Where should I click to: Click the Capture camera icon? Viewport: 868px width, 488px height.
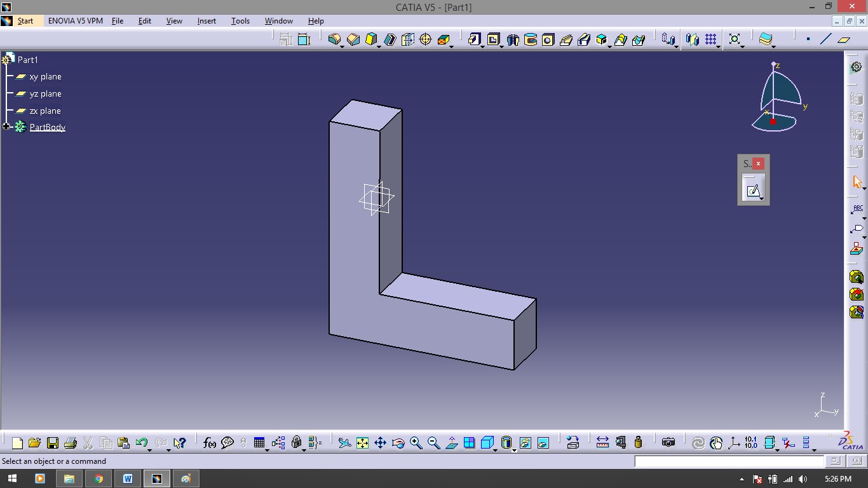[668, 443]
